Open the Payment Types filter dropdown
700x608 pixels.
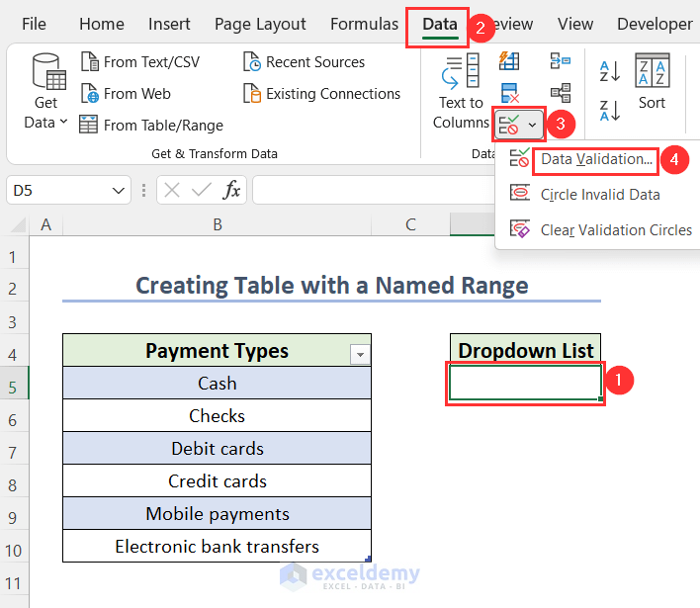click(360, 355)
